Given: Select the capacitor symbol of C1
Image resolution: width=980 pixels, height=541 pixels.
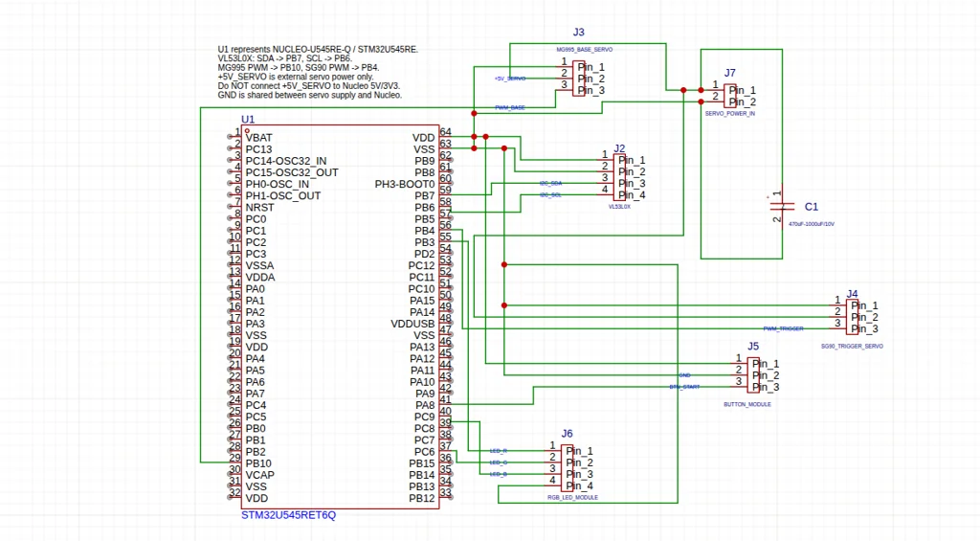Looking at the screenshot, I should pyautogui.click(x=781, y=207).
